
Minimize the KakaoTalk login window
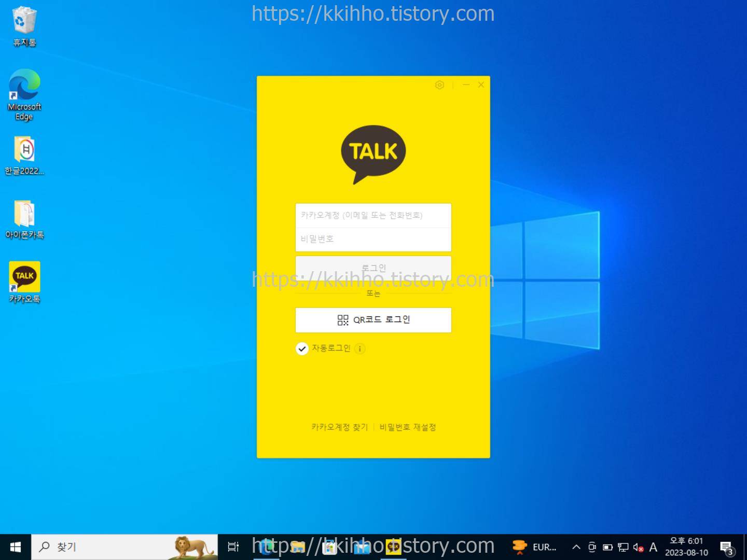coord(466,85)
